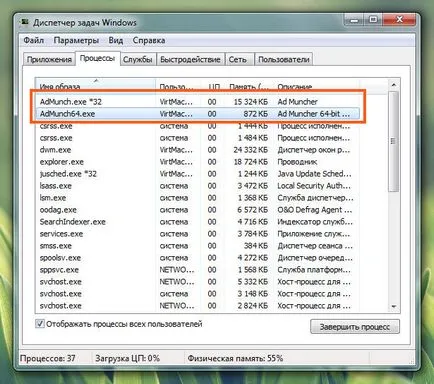This screenshot has height=384, width=434.
Task: Open the Файл menu
Action: coord(34,41)
